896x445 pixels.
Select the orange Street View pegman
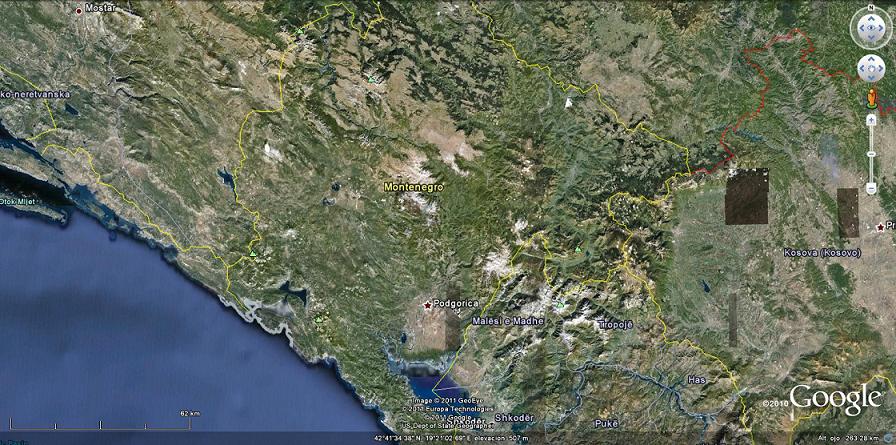click(870, 97)
